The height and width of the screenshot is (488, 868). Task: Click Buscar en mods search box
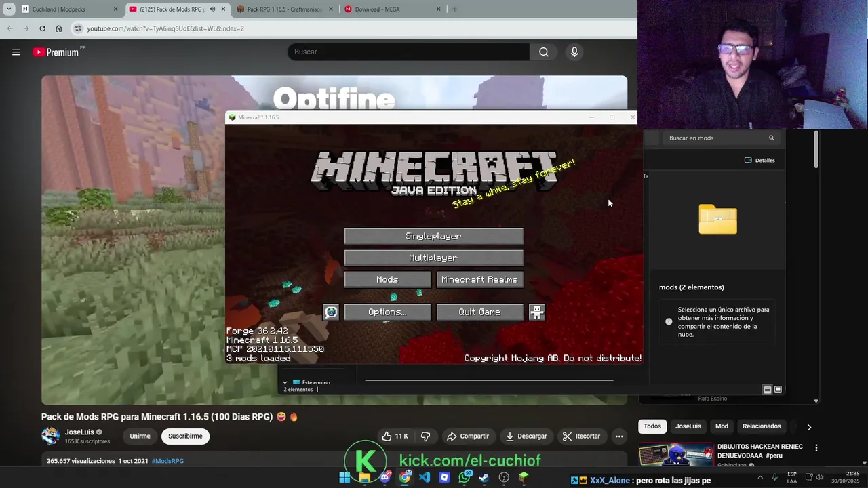pyautogui.click(x=721, y=138)
